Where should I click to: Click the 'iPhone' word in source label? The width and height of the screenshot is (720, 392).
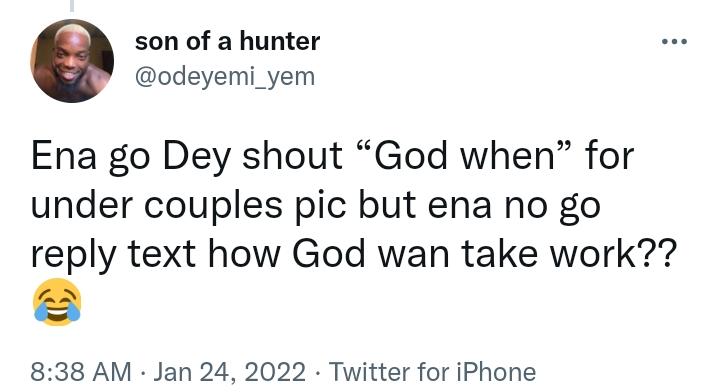tap(496, 371)
